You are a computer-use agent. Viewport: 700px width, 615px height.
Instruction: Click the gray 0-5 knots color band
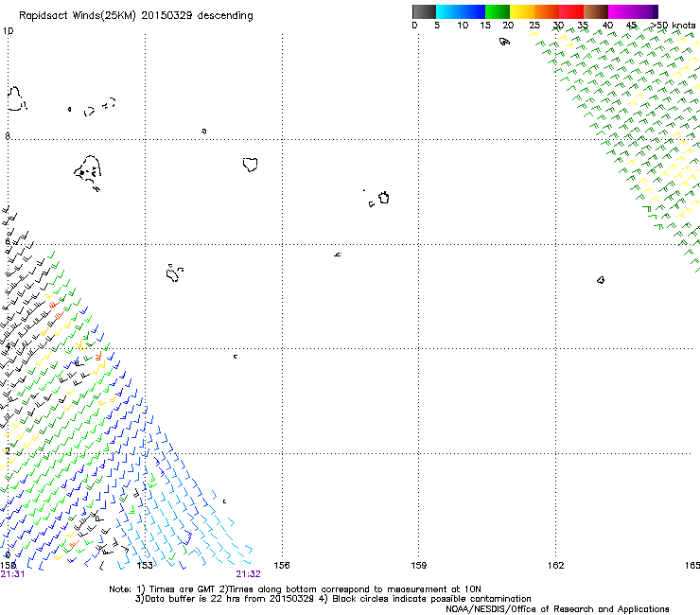point(424,11)
